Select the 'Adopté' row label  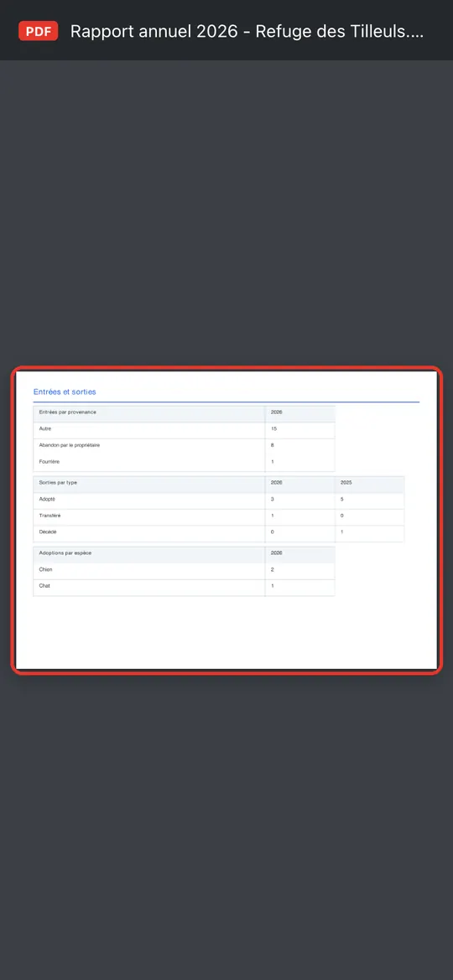click(48, 500)
